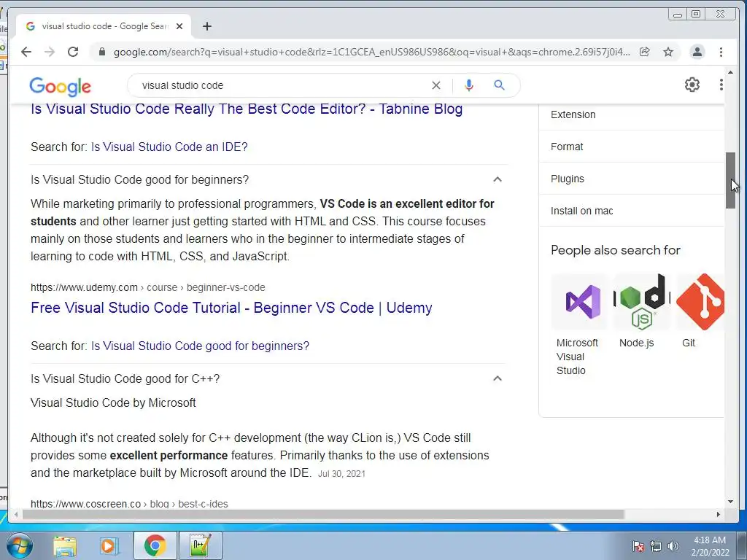Click the vertical scrollbar thumb
The height and width of the screenshot is (560, 747).
730,181
